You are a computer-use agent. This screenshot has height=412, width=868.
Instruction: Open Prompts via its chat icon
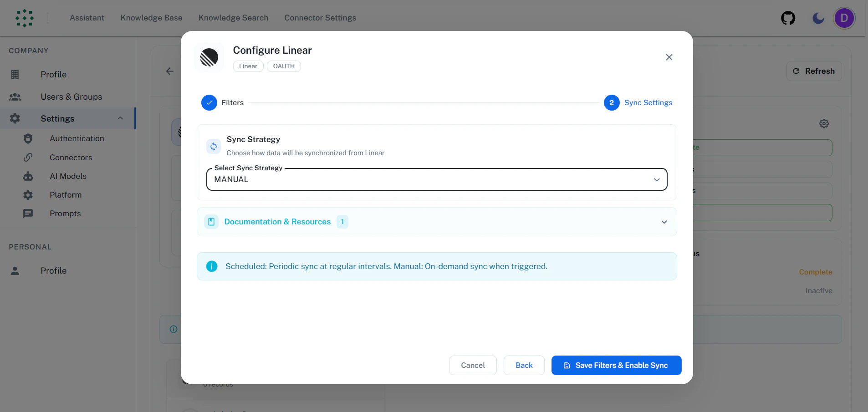pyautogui.click(x=28, y=214)
